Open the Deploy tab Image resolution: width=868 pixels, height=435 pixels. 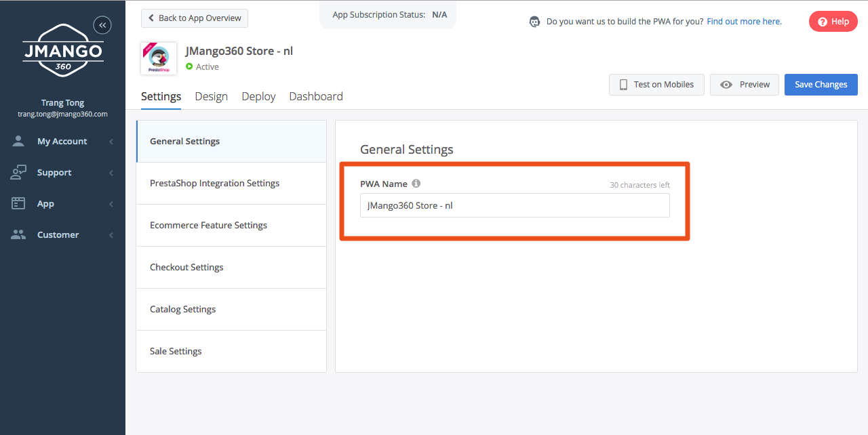tap(258, 96)
